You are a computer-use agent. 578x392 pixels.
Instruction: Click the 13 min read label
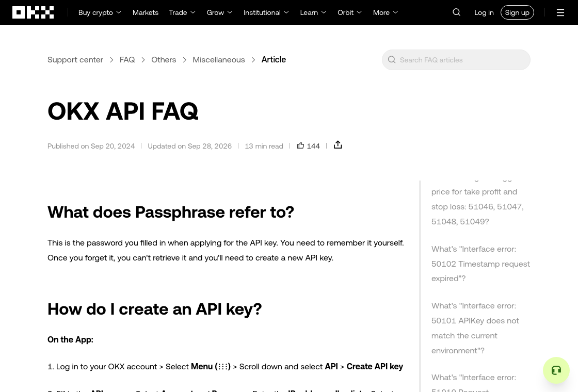(x=264, y=146)
